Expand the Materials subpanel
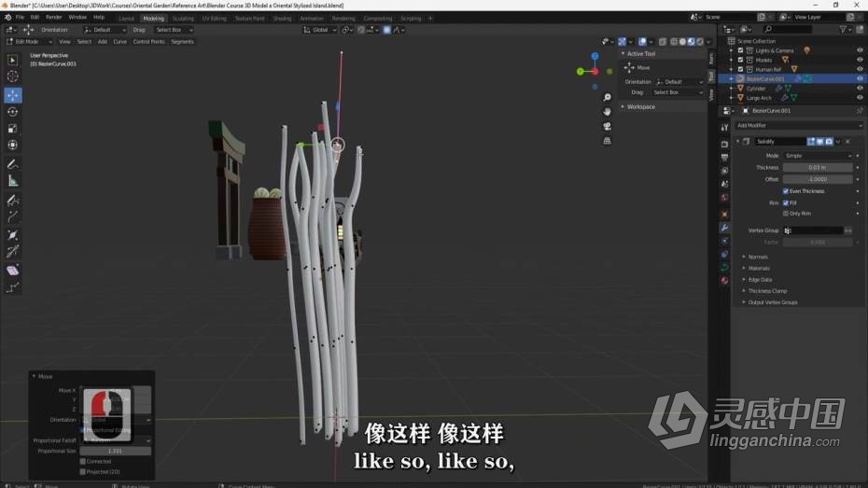Viewport: 868px width, 488px height. tap(759, 269)
